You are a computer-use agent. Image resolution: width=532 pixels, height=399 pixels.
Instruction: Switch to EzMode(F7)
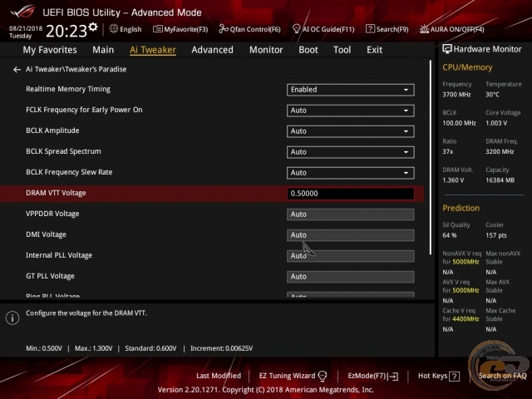pyautogui.click(x=373, y=376)
